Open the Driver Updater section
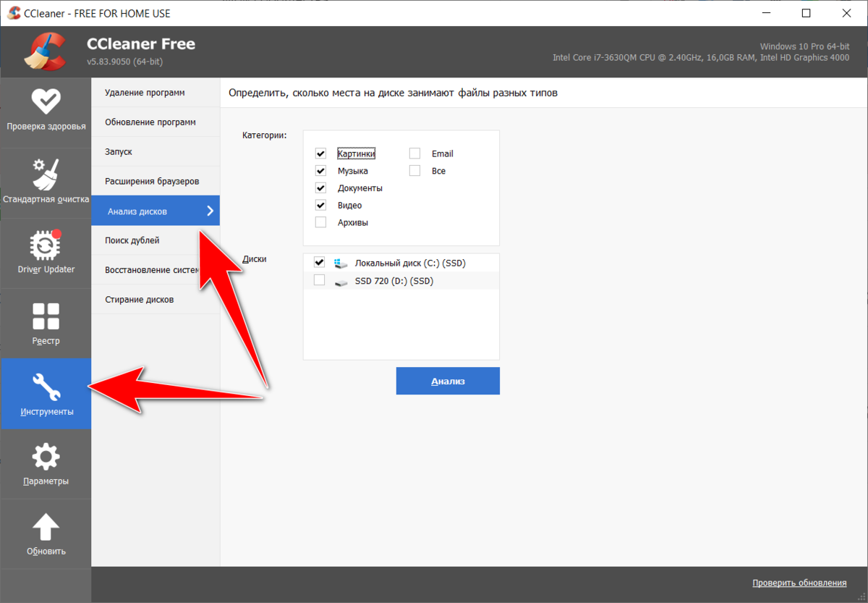Image resolution: width=868 pixels, height=603 pixels. [46, 254]
